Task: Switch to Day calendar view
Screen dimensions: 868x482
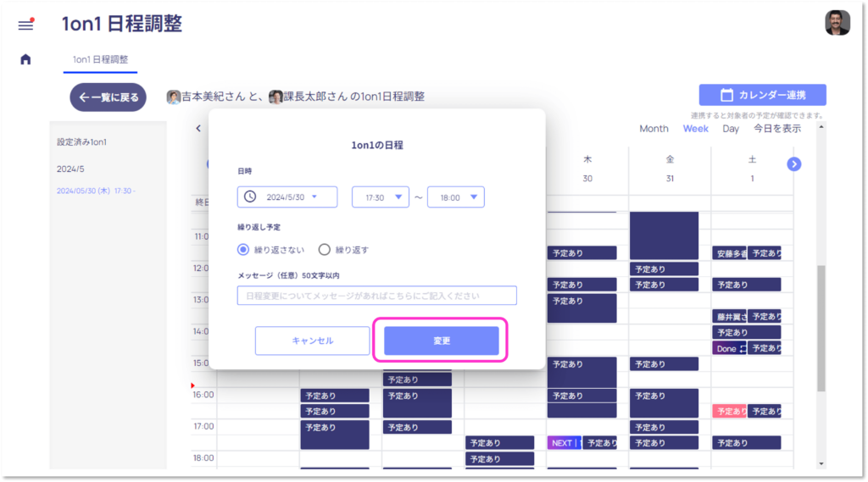Action: click(730, 129)
